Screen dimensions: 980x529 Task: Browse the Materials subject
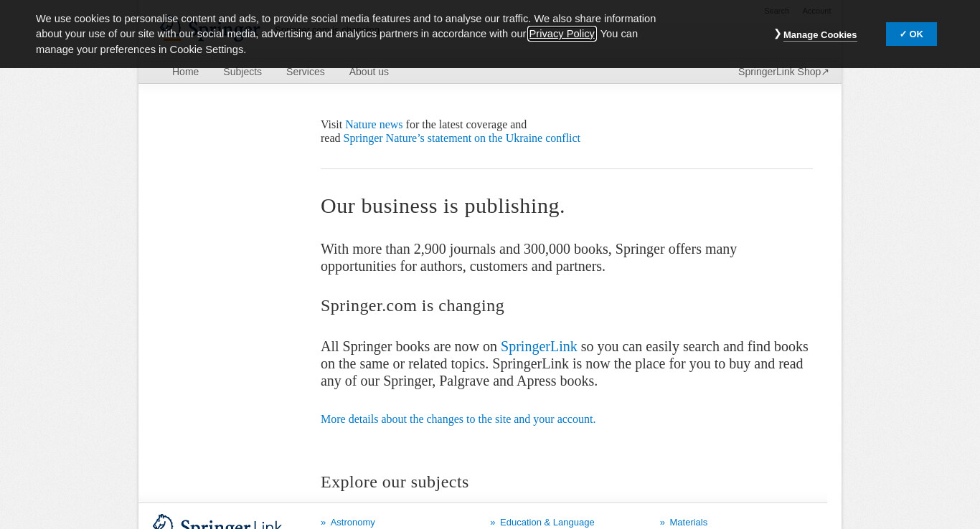coord(688,523)
